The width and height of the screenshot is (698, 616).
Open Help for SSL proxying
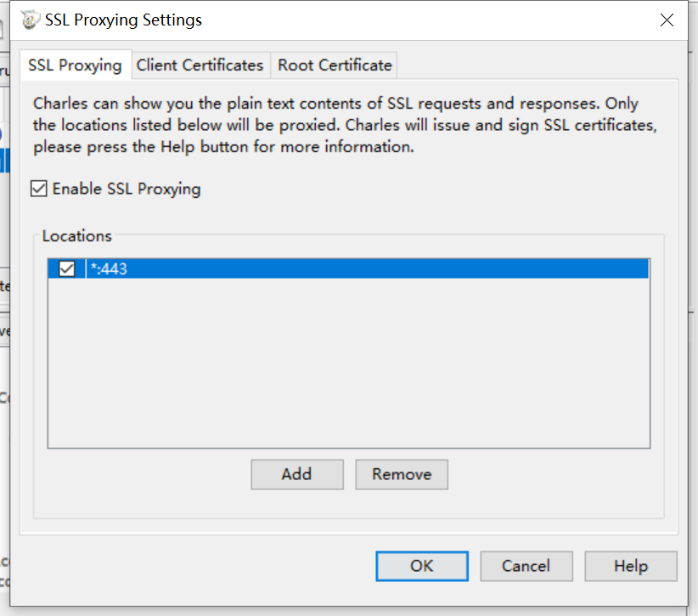pyautogui.click(x=631, y=566)
